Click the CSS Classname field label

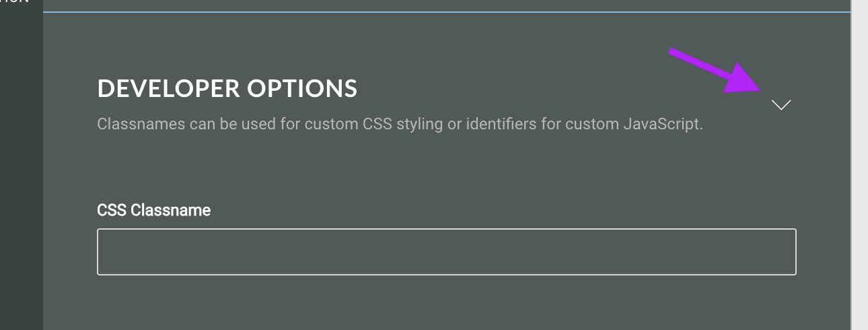[153, 210]
